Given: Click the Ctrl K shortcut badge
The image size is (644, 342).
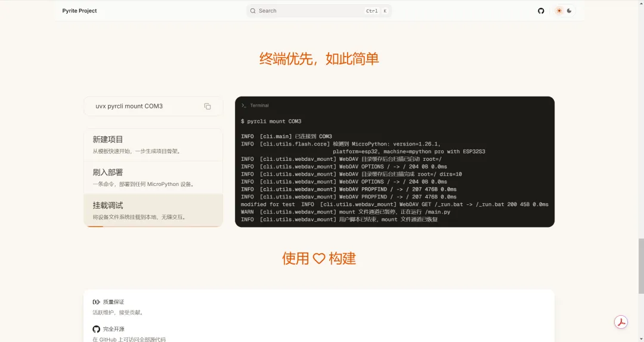Looking at the screenshot, I should pos(376,11).
